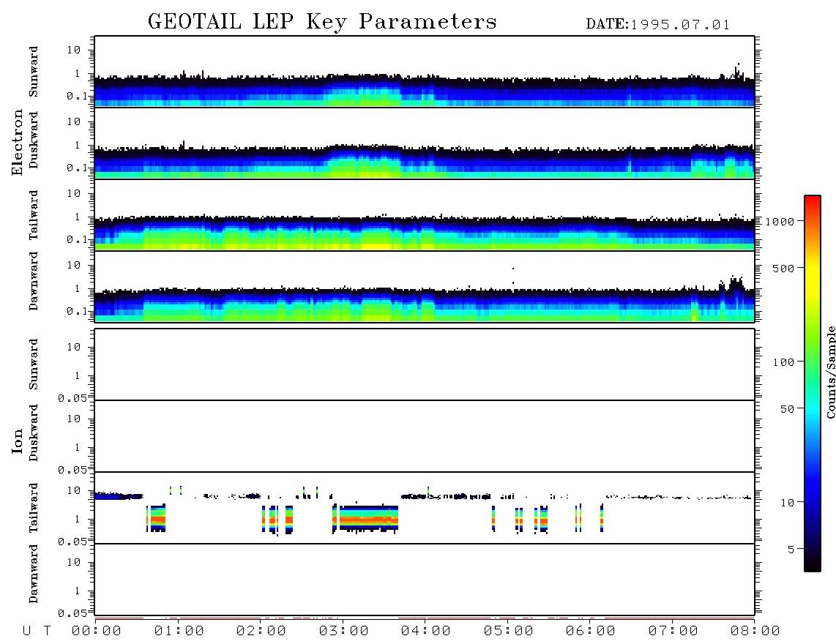Viewport: 836px width, 644px height.
Task: Click the "03:00" time tick label
Action: [344, 632]
